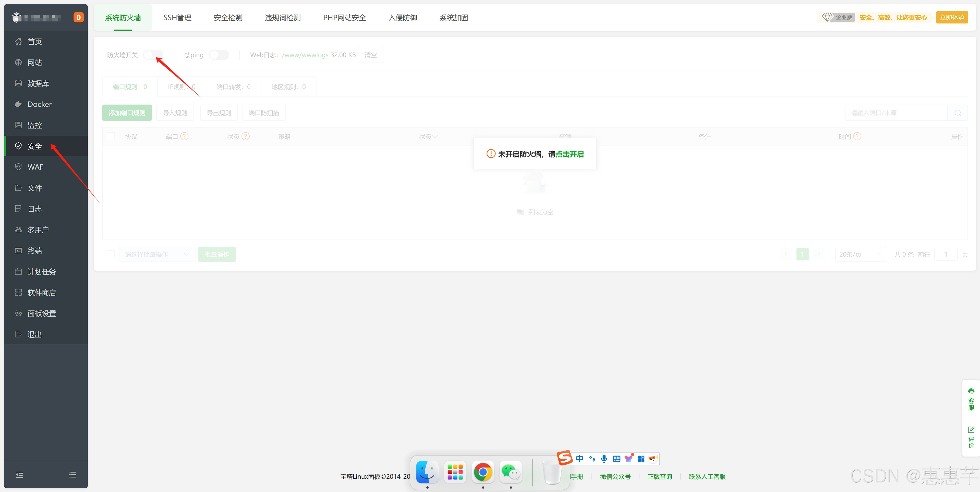Screen dimensions: 980x492
Task: Enable the 禁ping toggle
Action: 219,55
